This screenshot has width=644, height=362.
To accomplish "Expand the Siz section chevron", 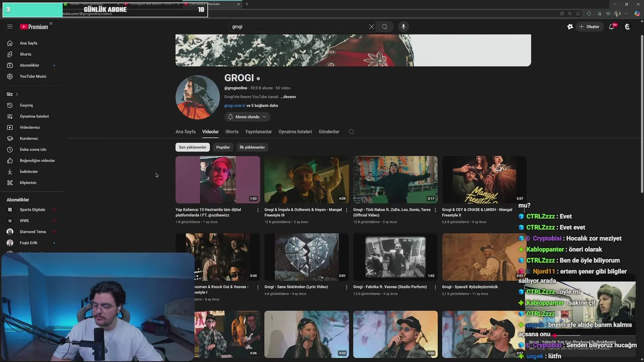I will pyautogui.click(x=17, y=94).
